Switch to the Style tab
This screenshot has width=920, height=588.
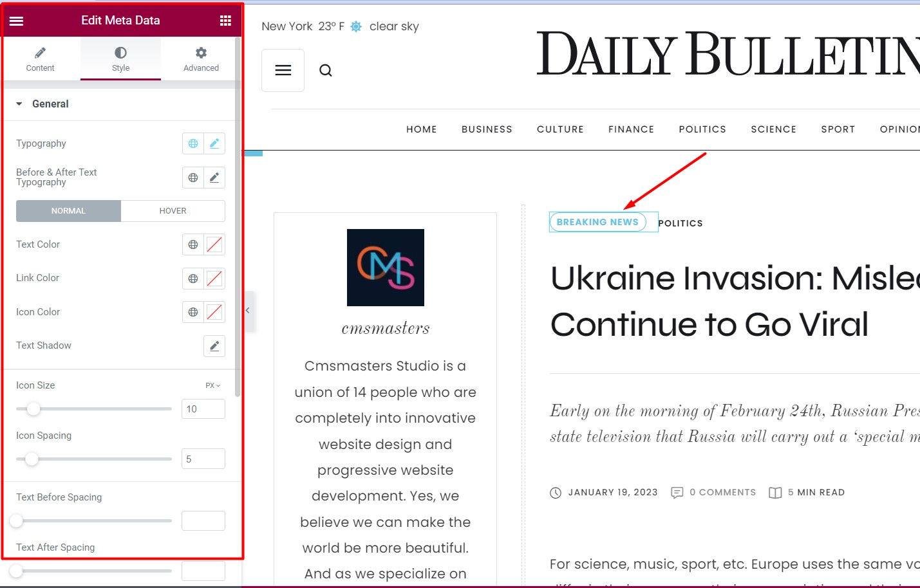120,59
